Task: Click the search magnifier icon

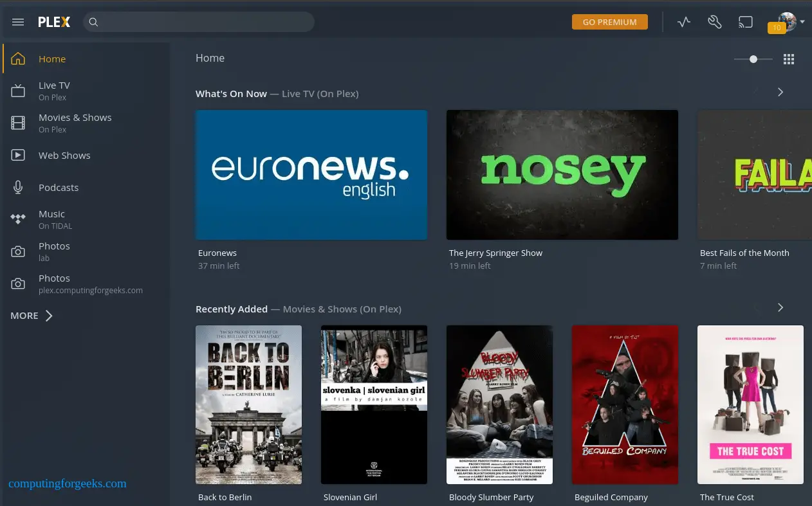Action: [x=93, y=21]
